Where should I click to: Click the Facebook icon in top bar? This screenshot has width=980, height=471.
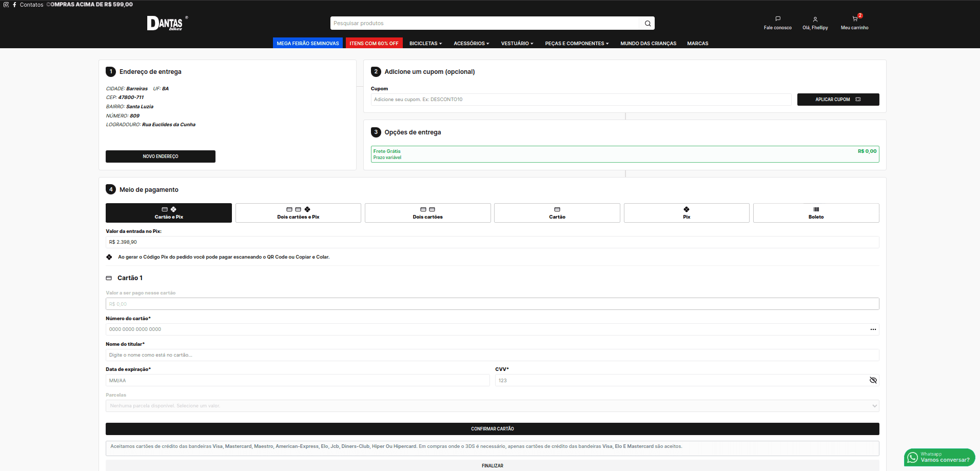tap(14, 5)
